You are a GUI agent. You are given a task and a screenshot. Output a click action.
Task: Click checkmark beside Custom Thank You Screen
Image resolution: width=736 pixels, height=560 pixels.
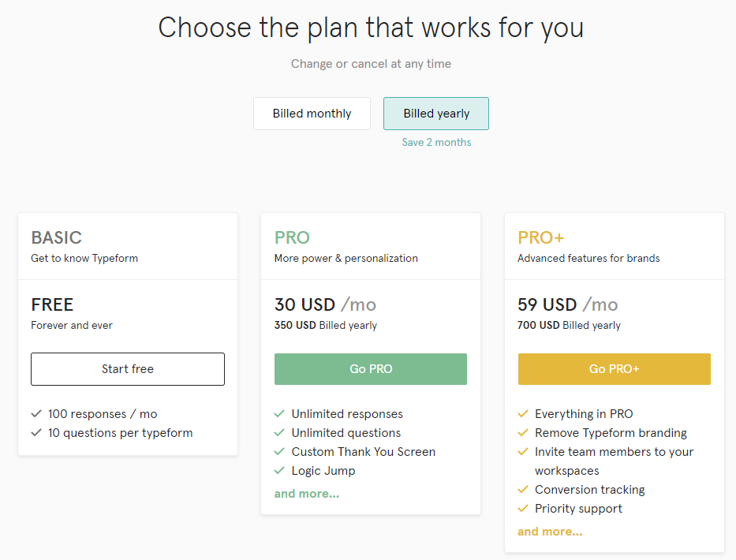tap(279, 451)
